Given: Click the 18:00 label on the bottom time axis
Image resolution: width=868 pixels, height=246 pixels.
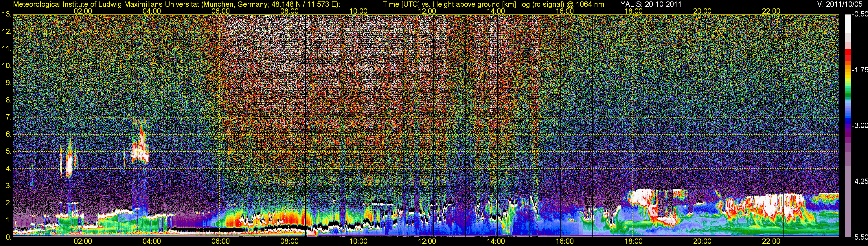Looking at the screenshot, I should click(x=633, y=241).
